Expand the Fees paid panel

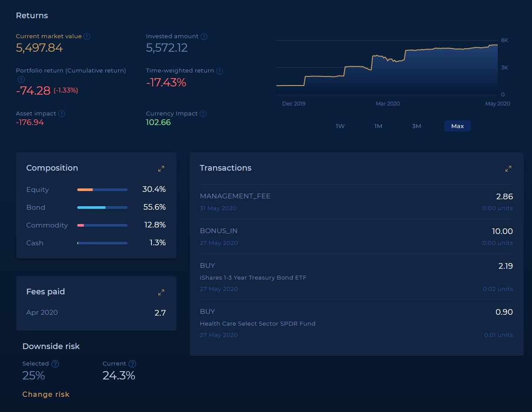click(161, 292)
